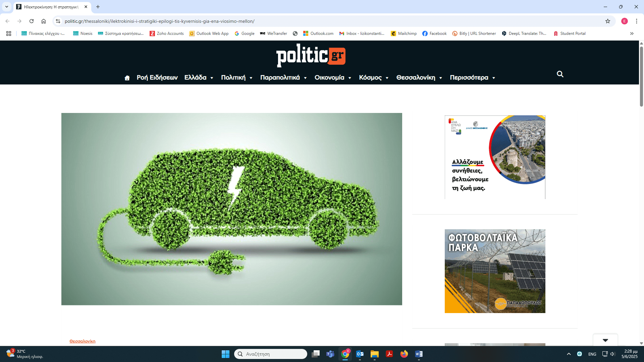Reload the page
The height and width of the screenshot is (362, 644).
[x=32, y=21]
